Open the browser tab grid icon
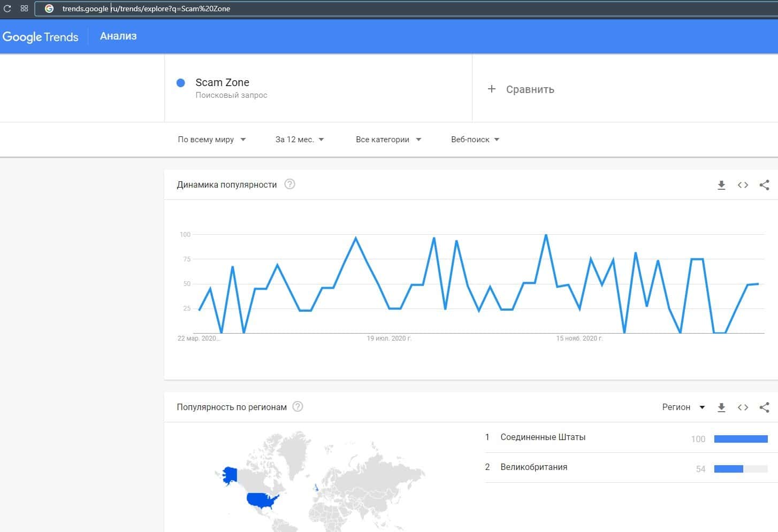The image size is (778, 532). point(24,9)
